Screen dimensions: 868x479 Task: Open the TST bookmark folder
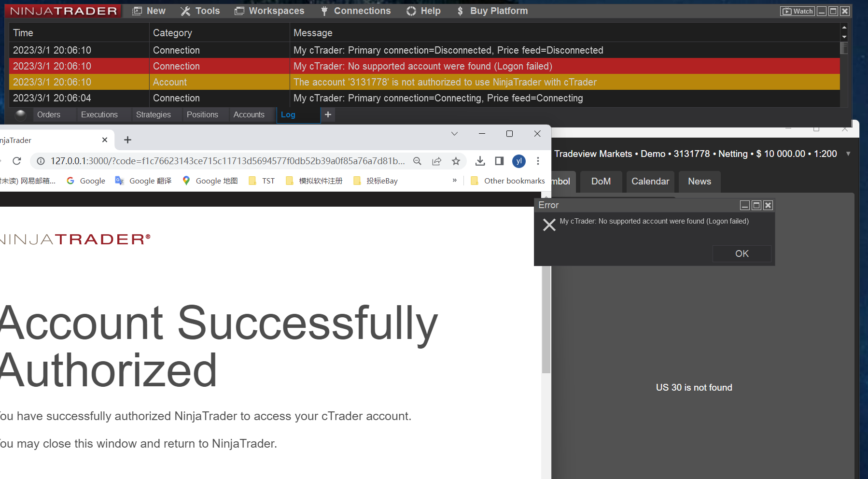click(262, 181)
